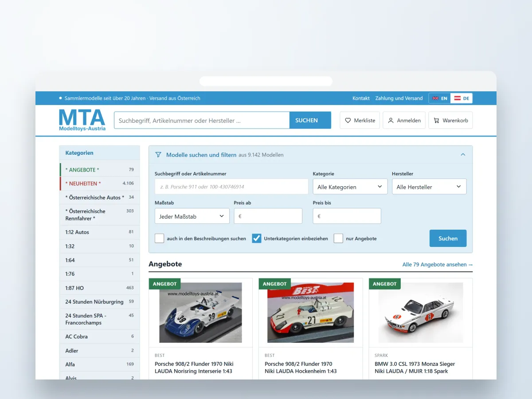Click the 'Preis ab' input field
The width and height of the screenshot is (532, 399).
[x=268, y=216]
